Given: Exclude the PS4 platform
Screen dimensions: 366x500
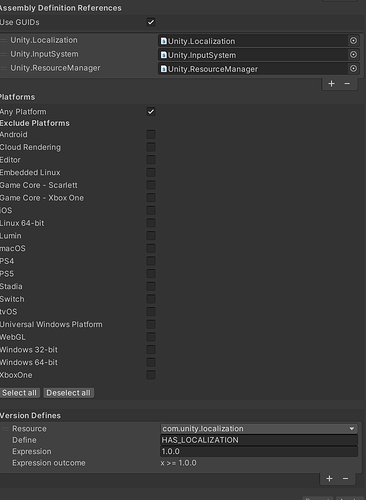Looking at the screenshot, I should coord(151,261).
